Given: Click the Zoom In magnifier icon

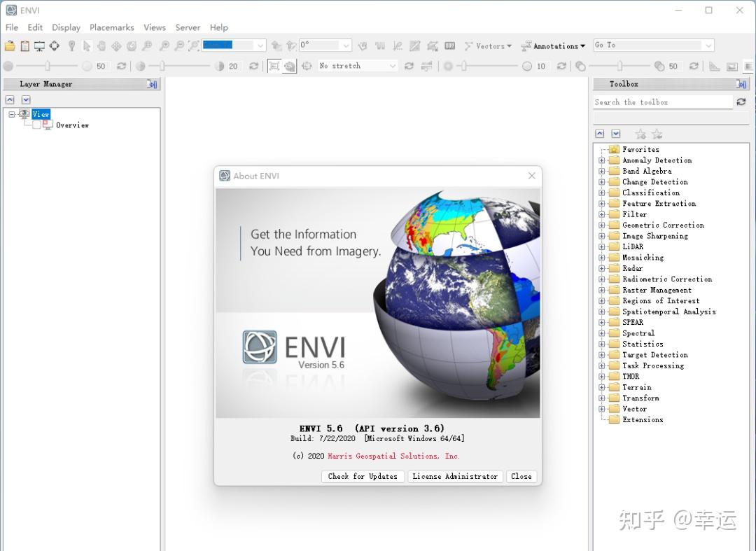Looking at the screenshot, I should 164,47.
